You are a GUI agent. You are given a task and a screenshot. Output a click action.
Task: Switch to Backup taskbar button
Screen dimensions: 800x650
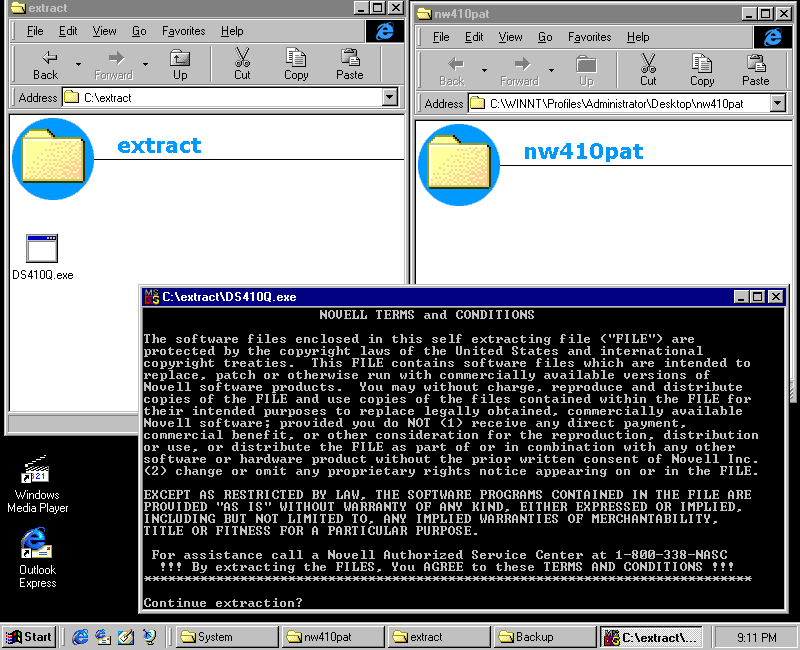pyautogui.click(x=544, y=637)
